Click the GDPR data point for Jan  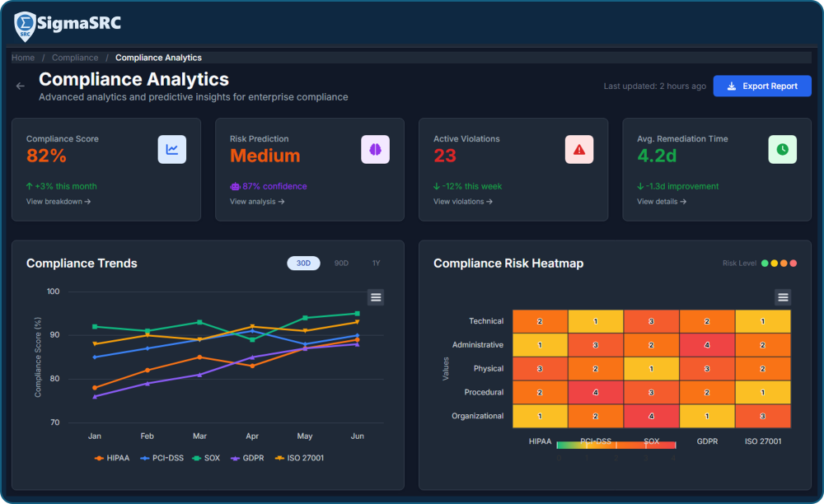[x=95, y=397]
